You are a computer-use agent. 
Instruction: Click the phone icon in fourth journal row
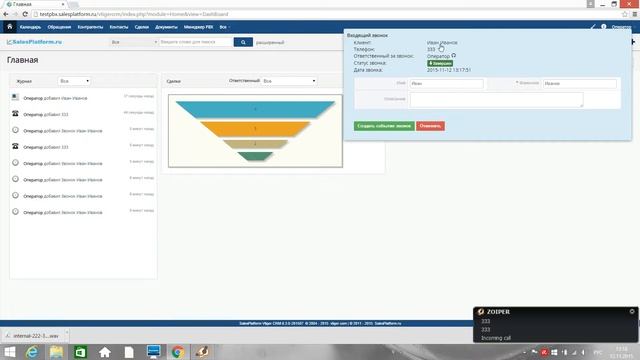[x=15, y=146]
